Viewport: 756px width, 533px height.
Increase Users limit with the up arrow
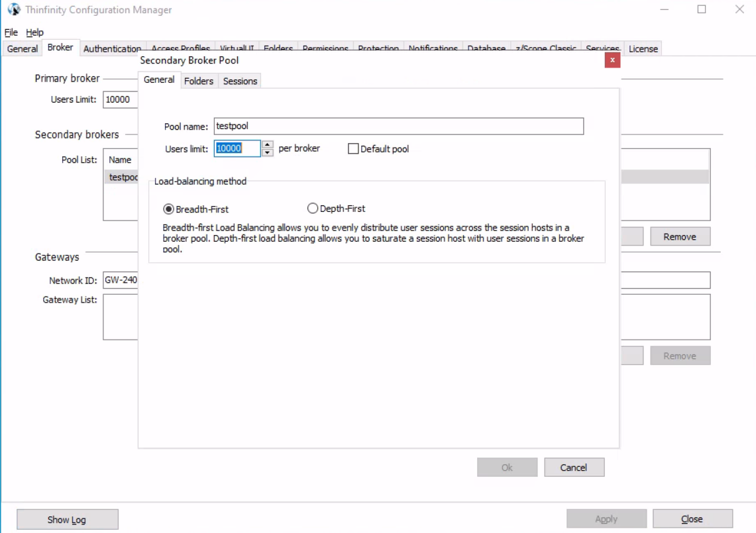pyautogui.click(x=267, y=144)
